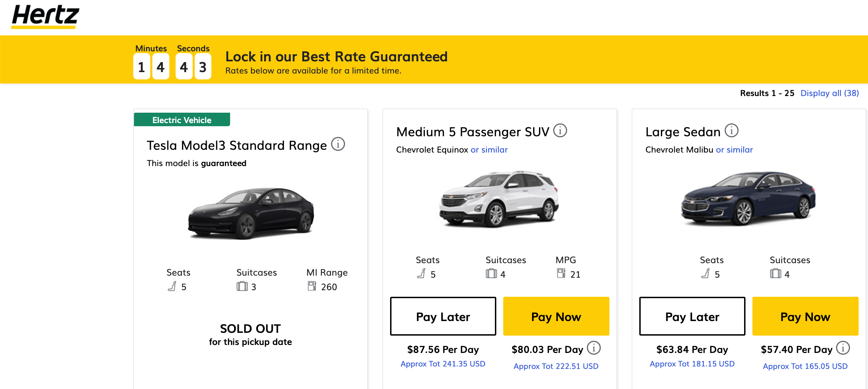View Approx Tot 165.05 USD breakdown
This screenshot has height=389, width=868.
(805, 366)
